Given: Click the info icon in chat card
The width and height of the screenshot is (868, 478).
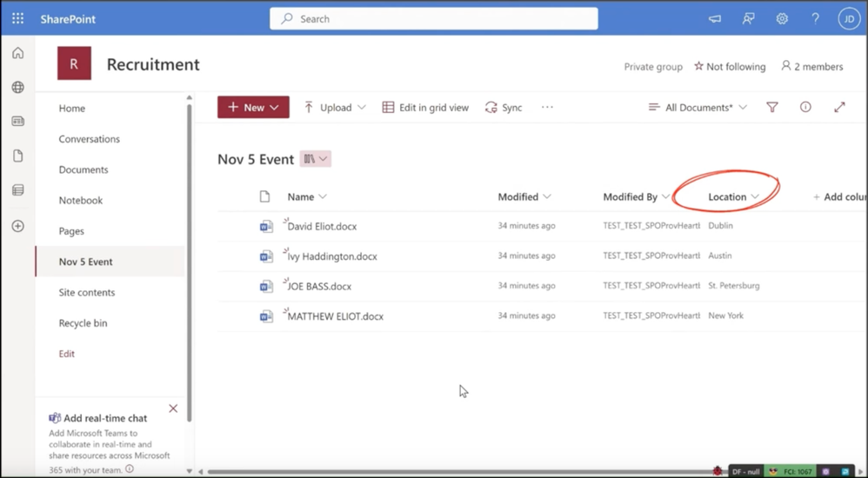Looking at the screenshot, I should (130, 469).
